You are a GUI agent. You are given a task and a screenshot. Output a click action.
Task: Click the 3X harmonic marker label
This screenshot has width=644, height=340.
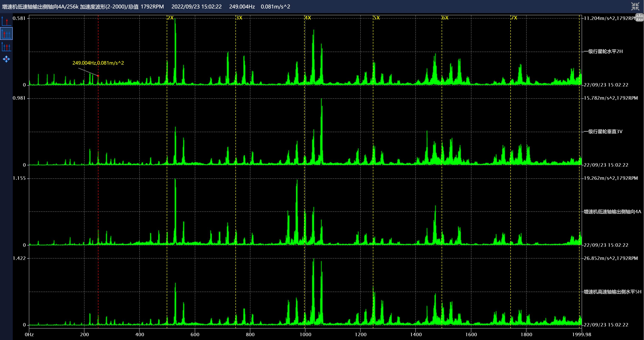[x=239, y=18]
